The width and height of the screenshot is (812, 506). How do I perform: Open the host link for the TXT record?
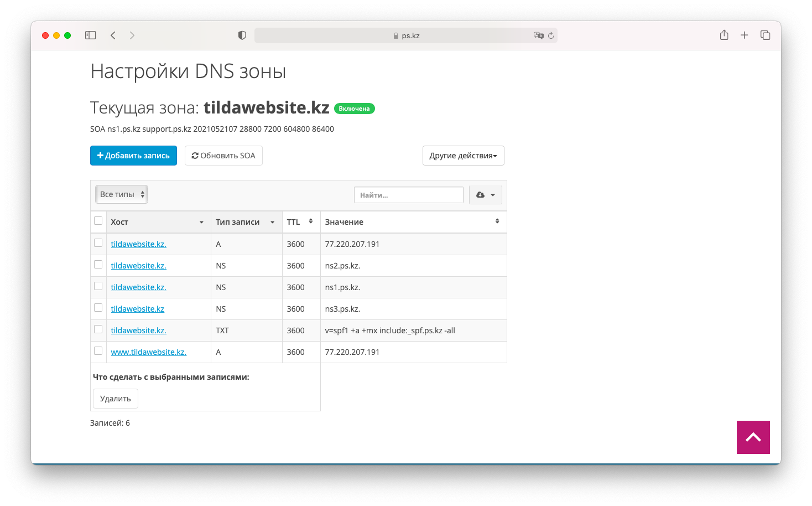pyautogui.click(x=138, y=331)
